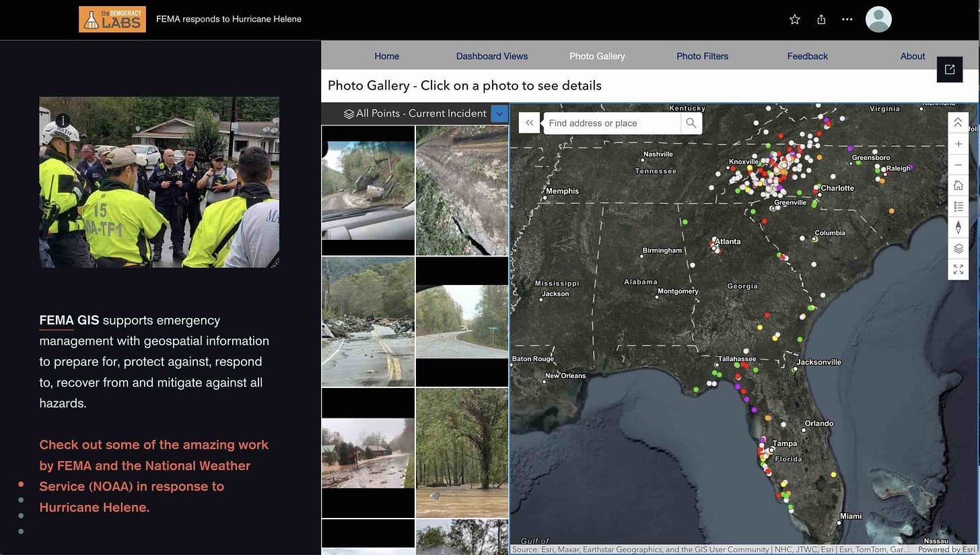Collapse the map tools with double chevron up
Image resolution: width=980 pixels, height=555 pixels.
(958, 123)
